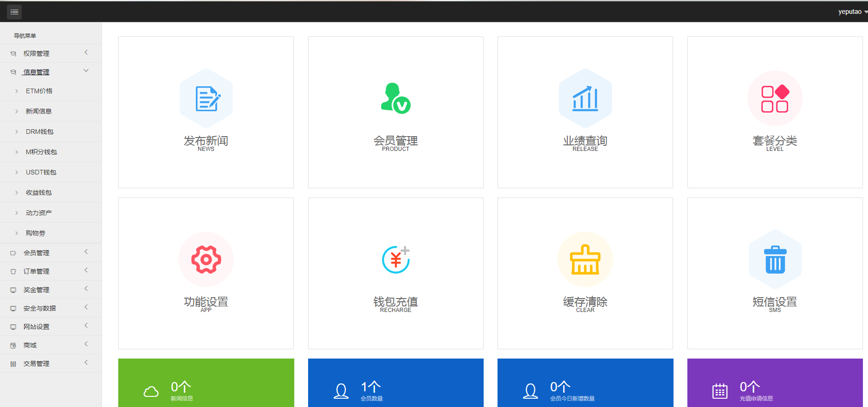Expand 权限管理 using its chevron
868x407 pixels.
(86, 53)
